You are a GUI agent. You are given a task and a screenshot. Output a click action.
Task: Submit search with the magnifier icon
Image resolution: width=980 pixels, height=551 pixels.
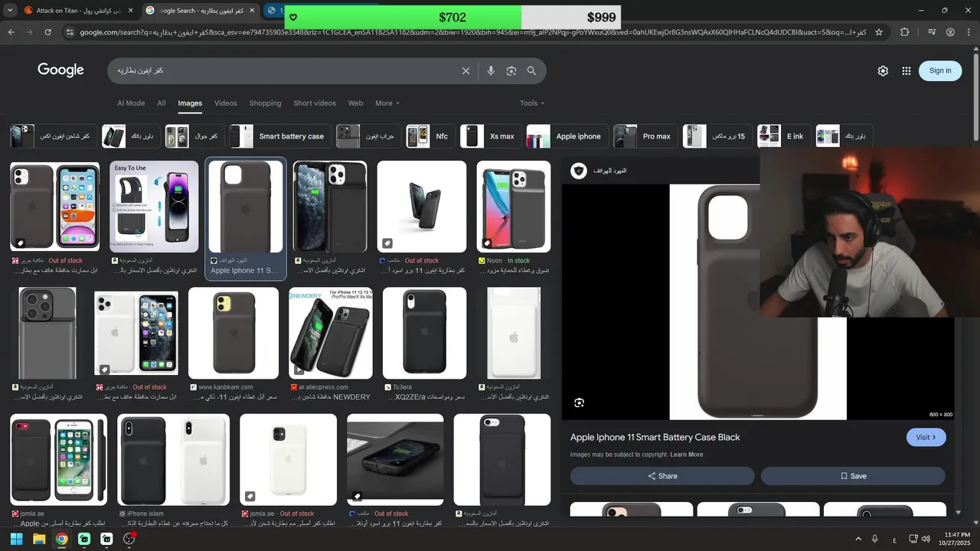[531, 70]
